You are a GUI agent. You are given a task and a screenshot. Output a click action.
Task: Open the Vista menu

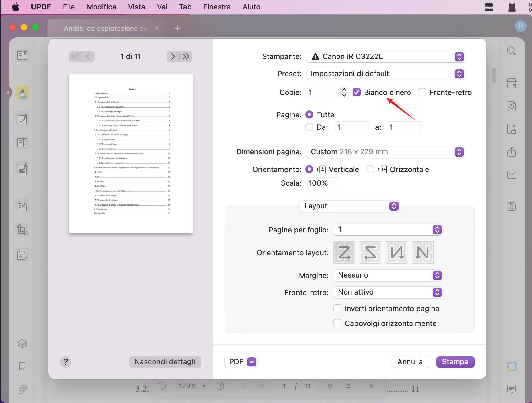[x=136, y=7]
